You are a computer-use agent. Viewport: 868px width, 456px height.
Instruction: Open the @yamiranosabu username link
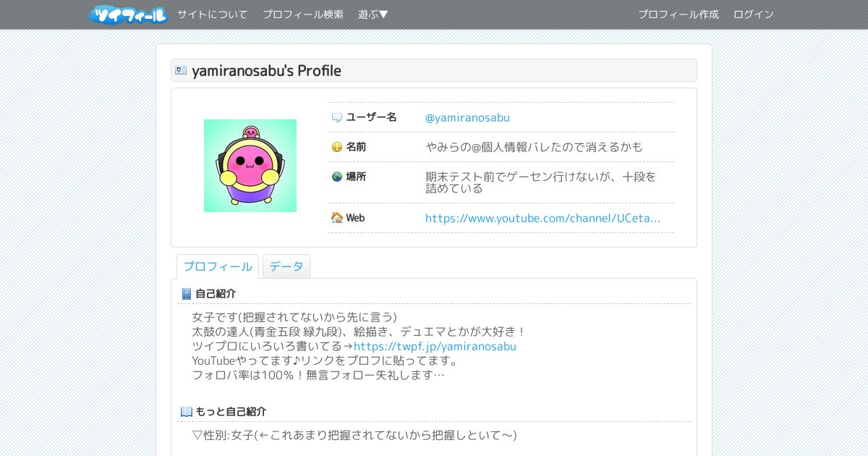(x=467, y=117)
